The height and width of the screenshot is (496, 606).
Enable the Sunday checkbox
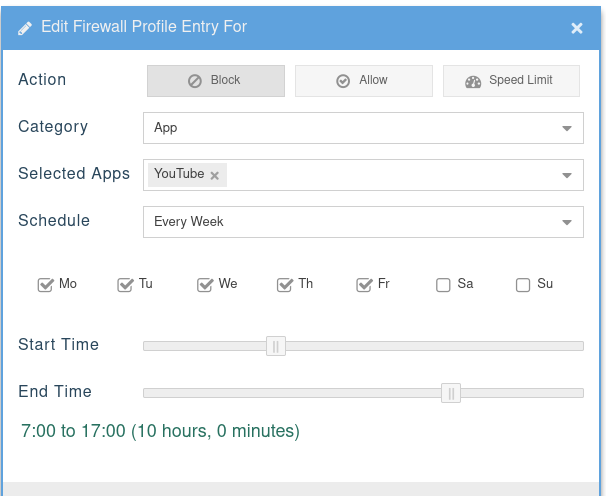click(523, 285)
